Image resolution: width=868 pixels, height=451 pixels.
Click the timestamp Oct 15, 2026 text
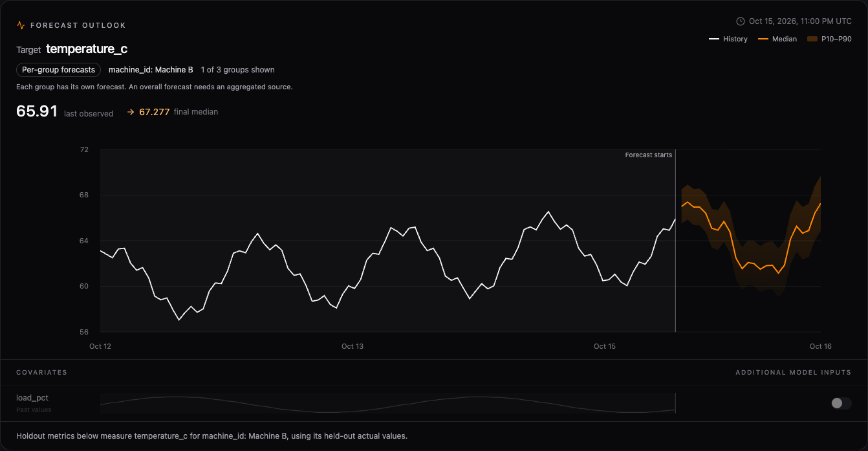[800, 21]
